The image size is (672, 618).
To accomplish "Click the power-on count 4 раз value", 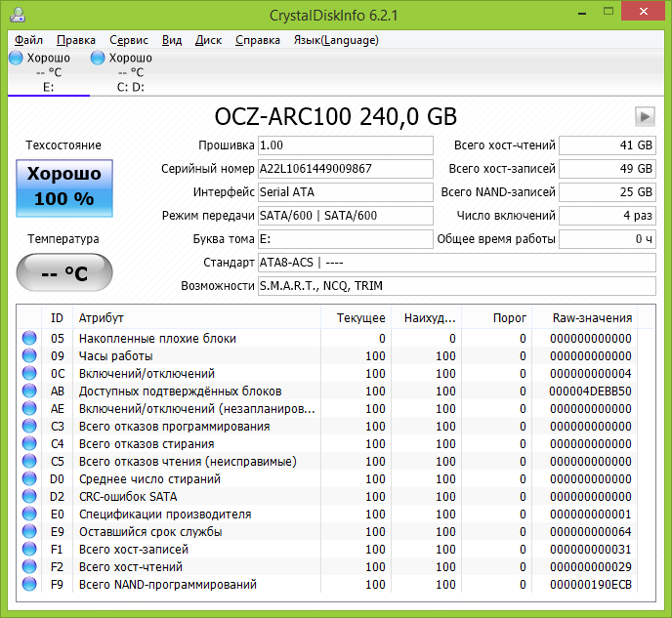I will pos(608,216).
